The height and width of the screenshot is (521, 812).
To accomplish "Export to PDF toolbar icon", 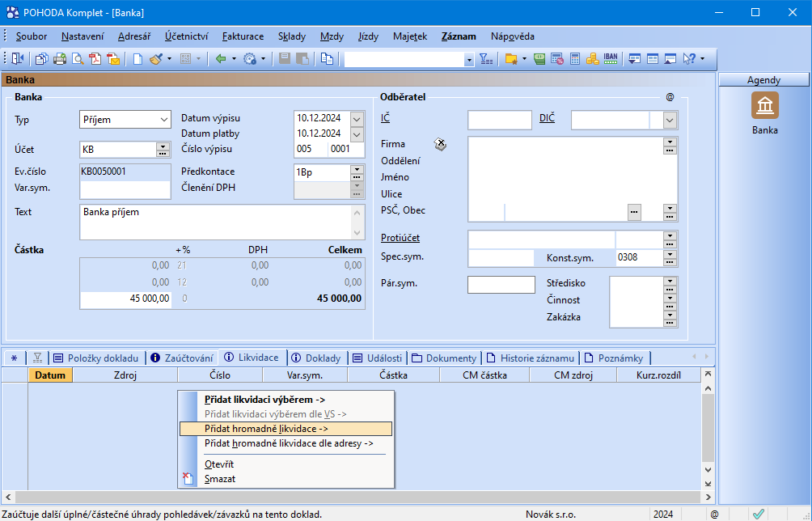I will (x=95, y=59).
